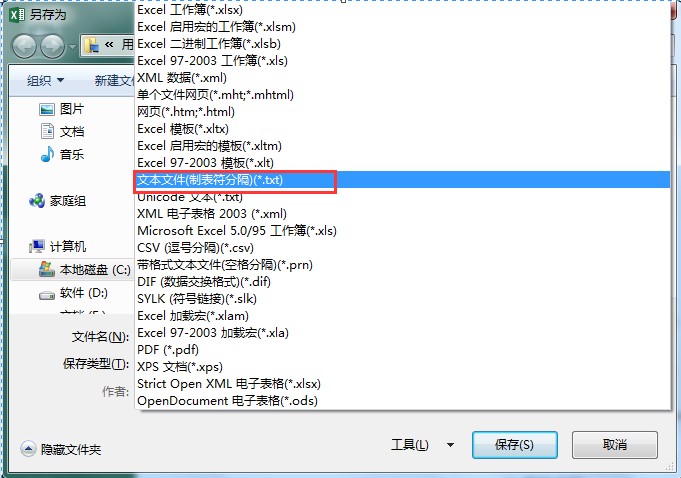Open the 工具(L) dropdown arrow
Screen dimensions: 681x478
tap(450, 445)
